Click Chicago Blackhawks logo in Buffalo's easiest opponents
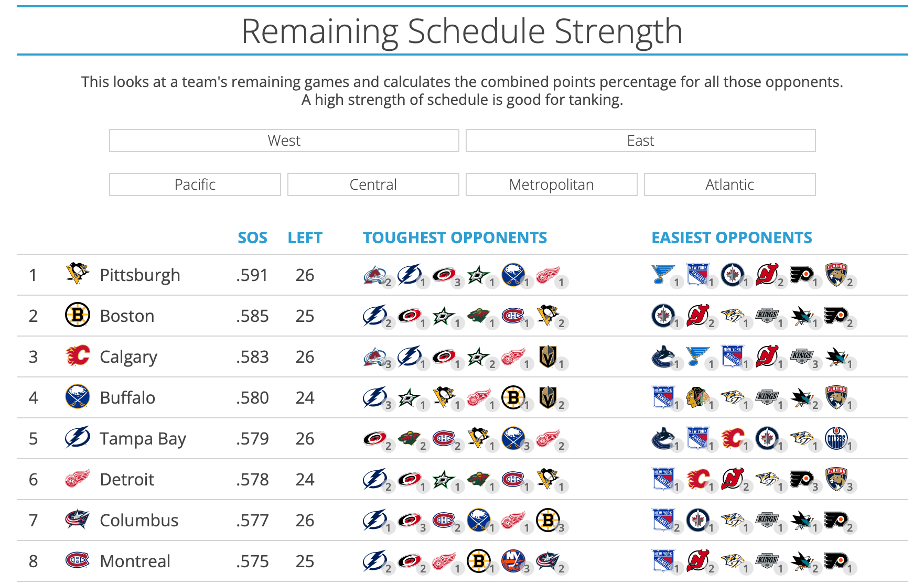 [697, 397]
